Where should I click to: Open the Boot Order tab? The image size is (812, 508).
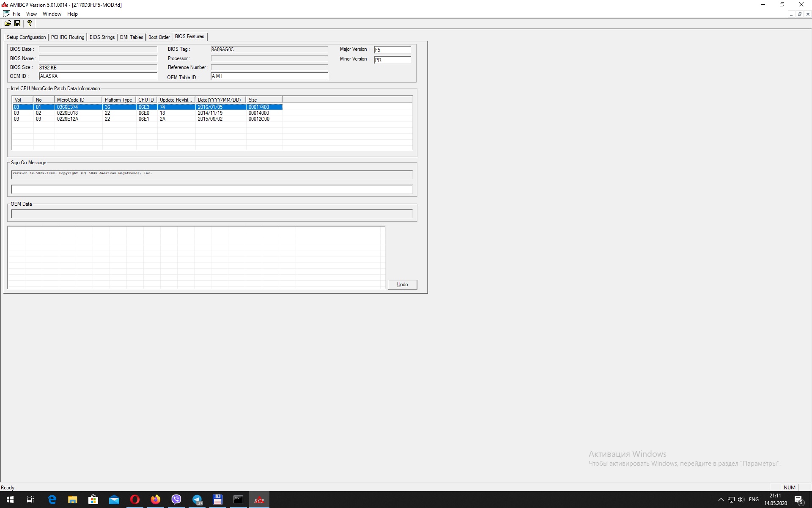pos(159,37)
